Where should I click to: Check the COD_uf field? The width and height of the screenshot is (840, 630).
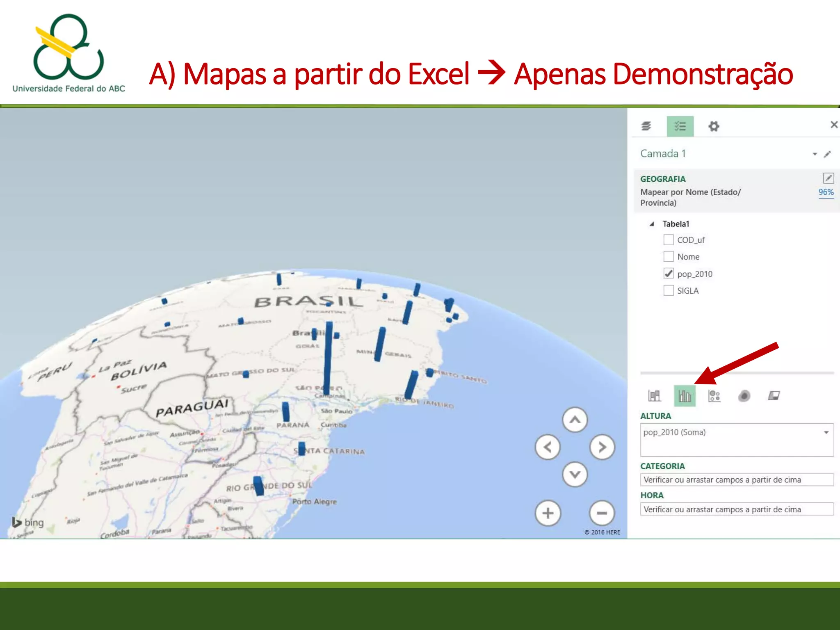click(x=669, y=240)
